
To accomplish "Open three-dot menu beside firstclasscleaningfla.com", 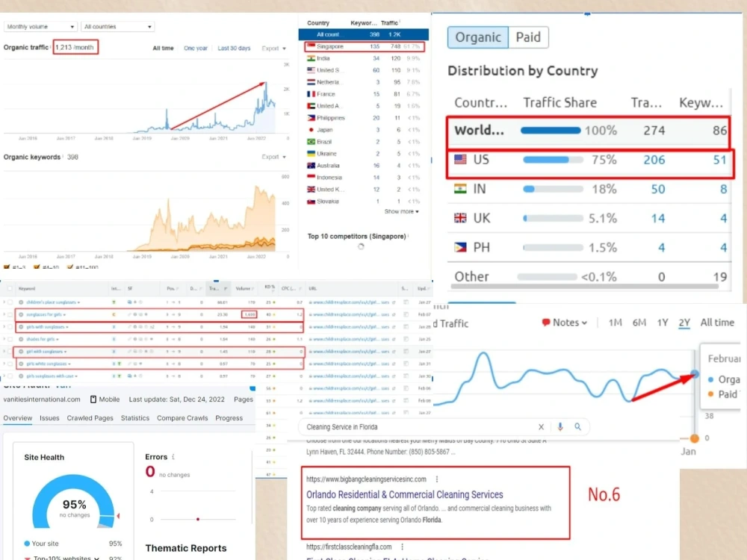I will [402, 547].
